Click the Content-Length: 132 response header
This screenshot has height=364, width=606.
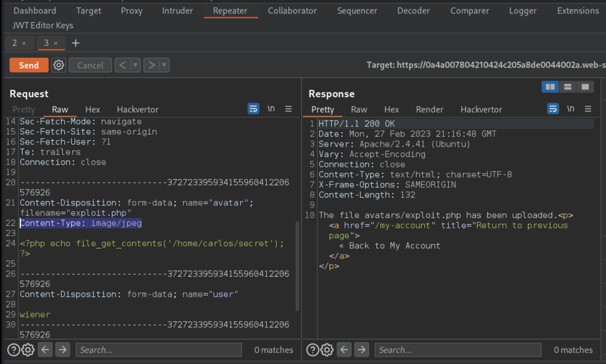click(x=367, y=195)
